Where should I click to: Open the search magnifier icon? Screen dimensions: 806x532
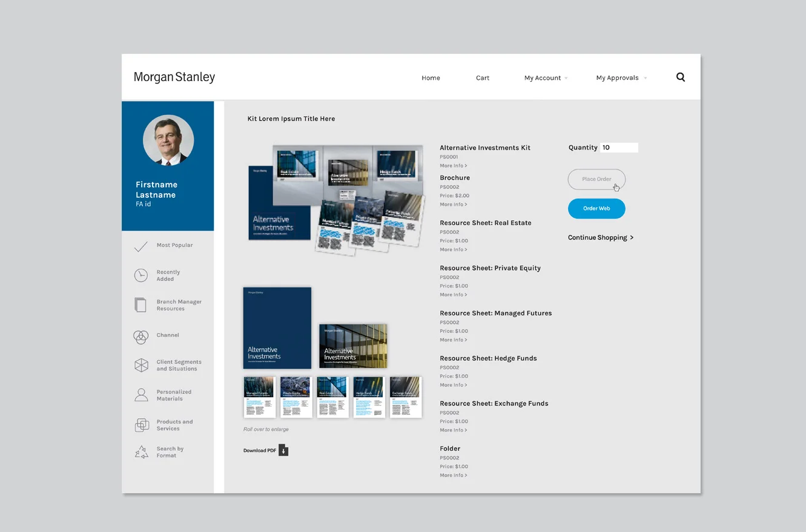tap(681, 77)
